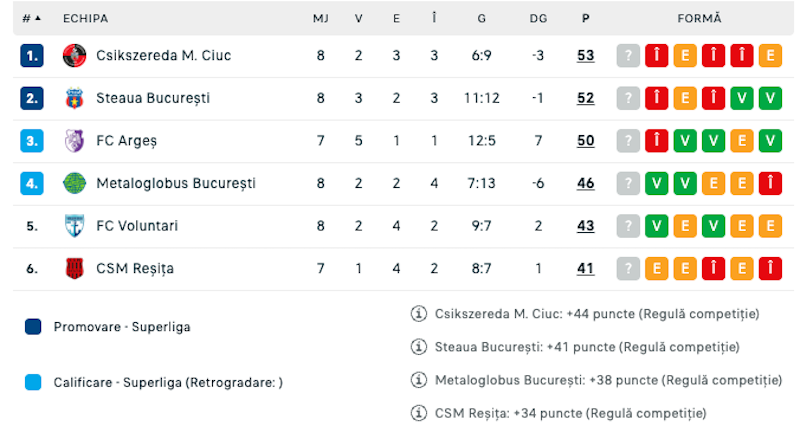Open the FC Voluntari team name link
Image resolution: width=800 pixels, height=426 pixels.
(x=137, y=225)
